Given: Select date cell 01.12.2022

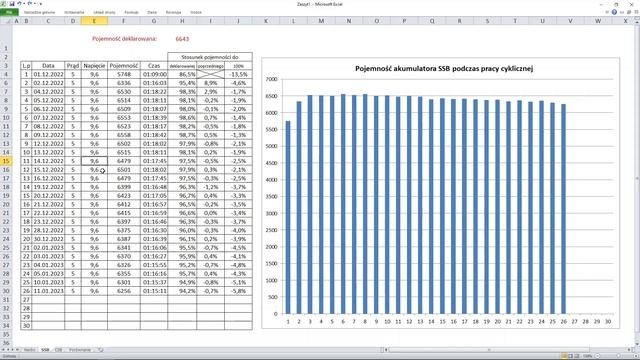Looking at the screenshot, I should point(48,74).
